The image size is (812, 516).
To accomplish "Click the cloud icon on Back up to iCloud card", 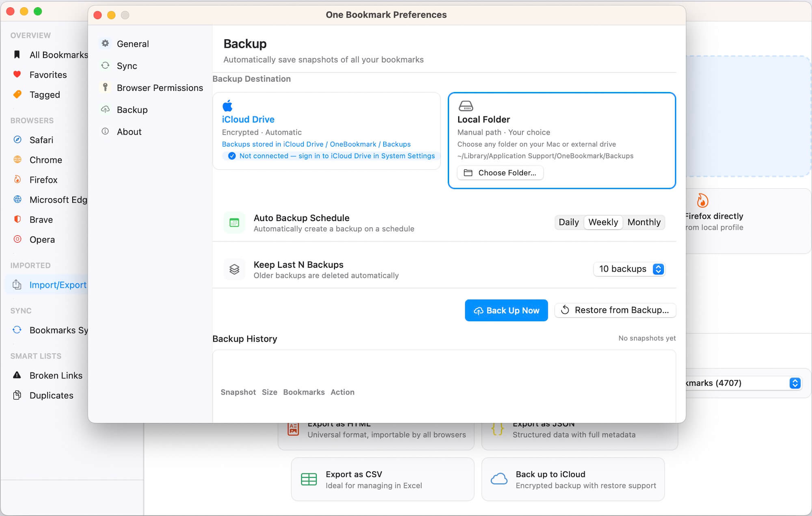I will tap(499, 479).
